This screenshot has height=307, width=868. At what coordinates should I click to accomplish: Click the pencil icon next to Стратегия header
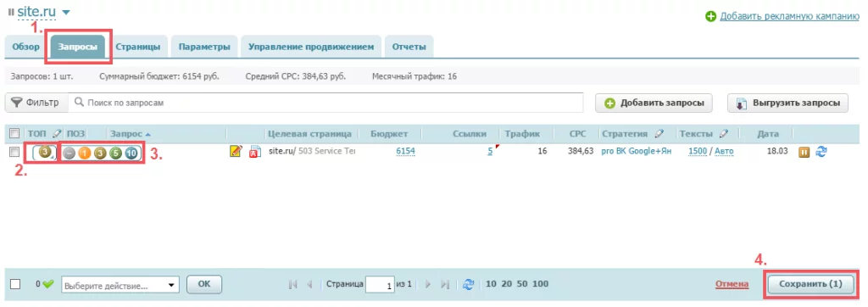pyautogui.click(x=659, y=133)
